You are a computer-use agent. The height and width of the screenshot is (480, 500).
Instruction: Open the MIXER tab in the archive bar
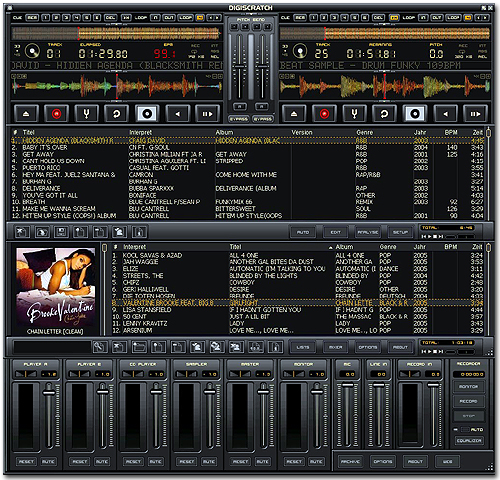click(x=335, y=347)
